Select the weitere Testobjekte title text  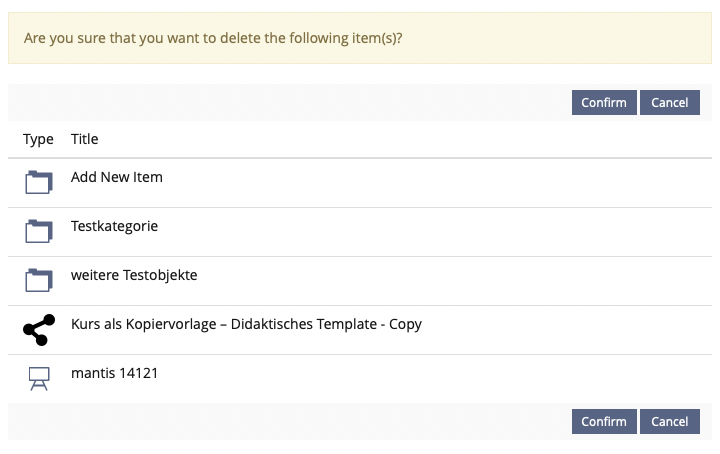(x=134, y=275)
